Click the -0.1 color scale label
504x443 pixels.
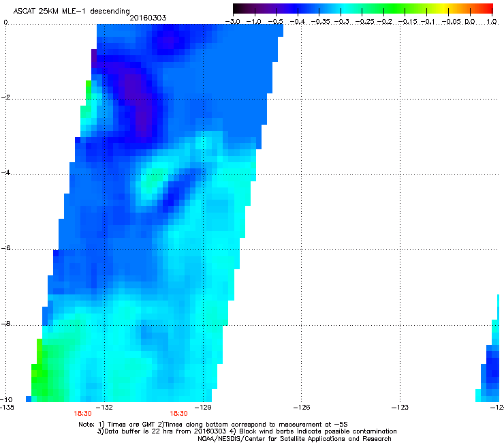(428, 22)
